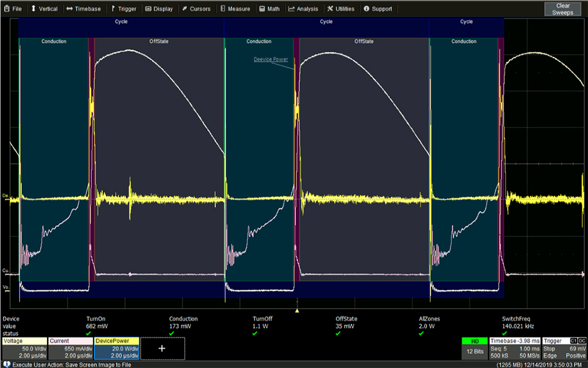Open the Trigger descriptor box
Screen dimensions: 588x368
click(564, 348)
